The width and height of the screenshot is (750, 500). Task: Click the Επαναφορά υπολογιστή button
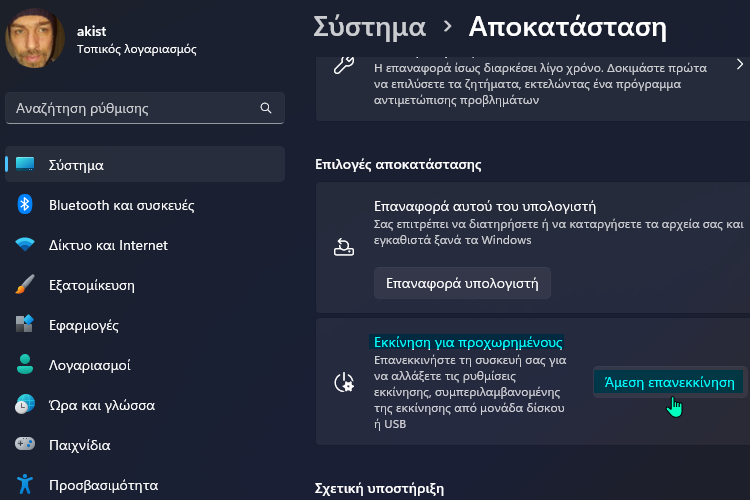tap(462, 283)
